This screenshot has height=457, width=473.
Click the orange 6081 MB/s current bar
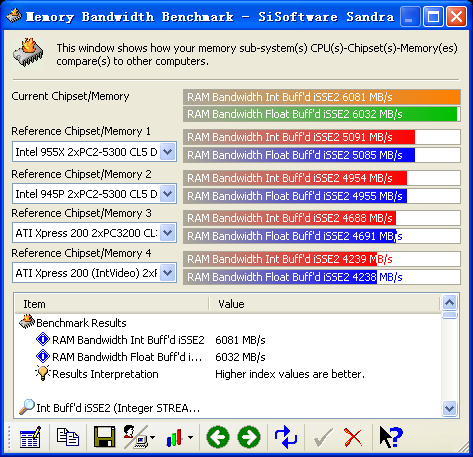pyautogui.click(x=322, y=97)
